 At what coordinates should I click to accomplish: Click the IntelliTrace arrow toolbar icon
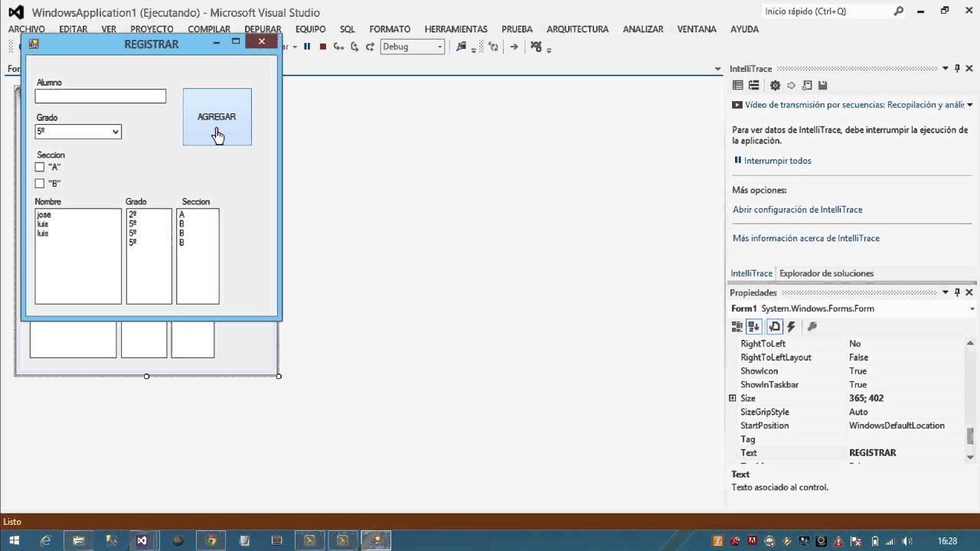[791, 86]
